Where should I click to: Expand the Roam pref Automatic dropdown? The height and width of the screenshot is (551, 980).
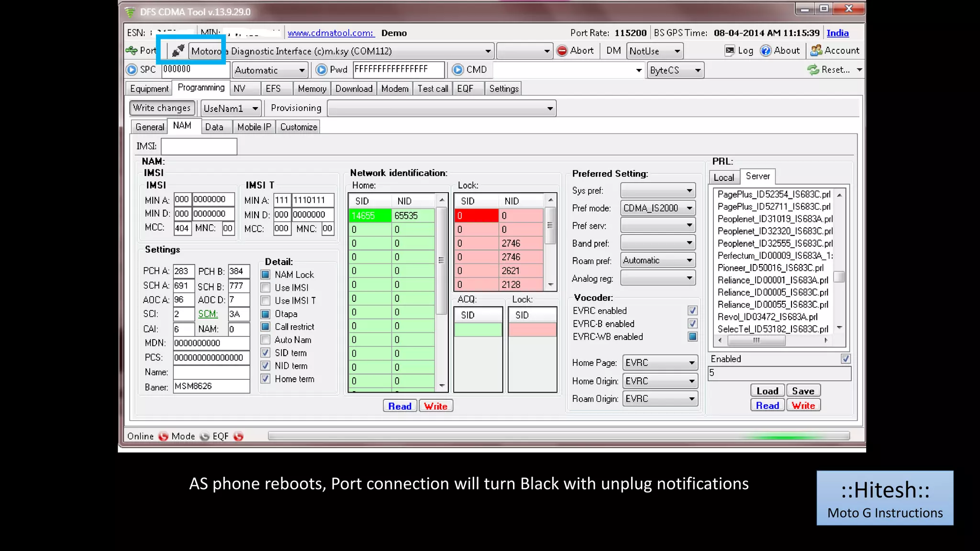[689, 260]
